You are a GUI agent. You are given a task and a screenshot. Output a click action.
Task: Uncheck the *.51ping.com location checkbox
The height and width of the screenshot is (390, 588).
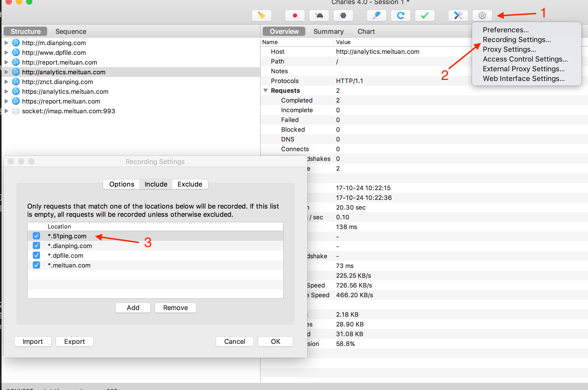coord(36,236)
